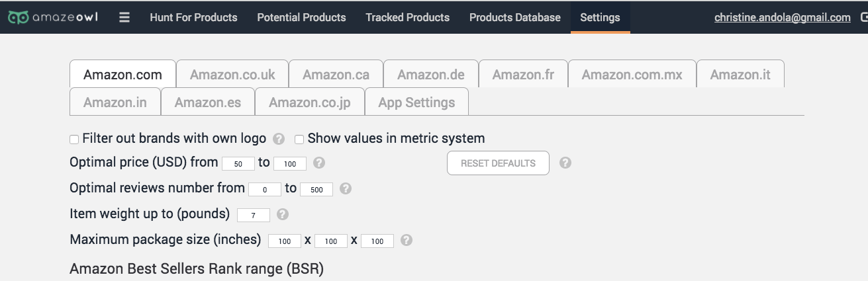Click help icon beside Filter out brands
Viewport: 868px width, 281px height.
279,139
